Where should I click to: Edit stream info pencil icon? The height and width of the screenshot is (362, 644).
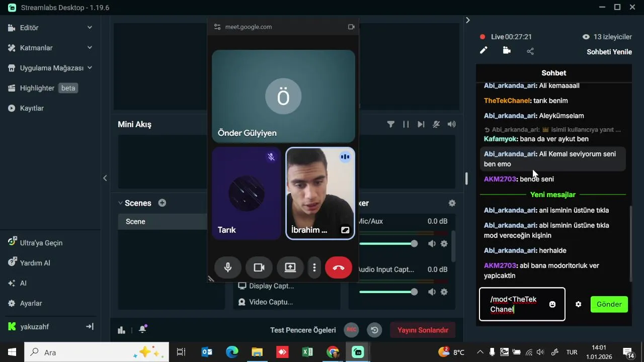click(484, 50)
